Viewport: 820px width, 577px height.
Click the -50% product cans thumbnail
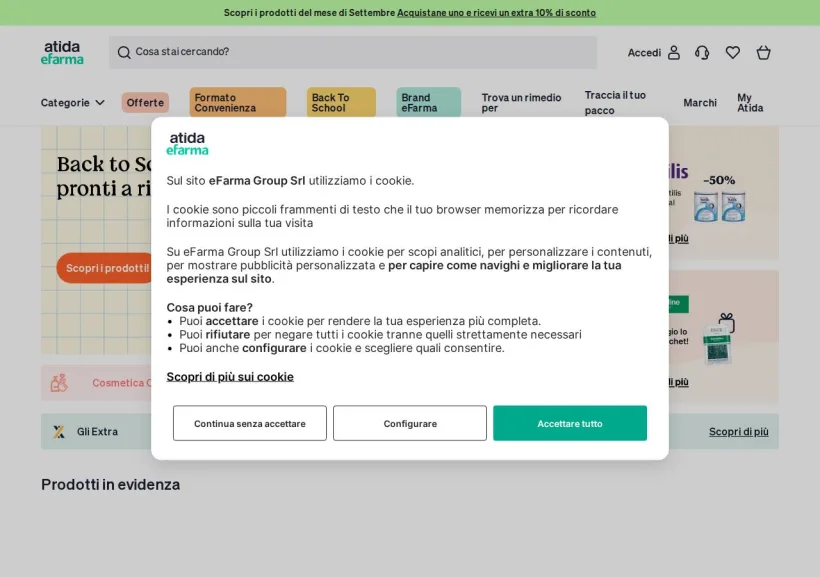(x=720, y=206)
